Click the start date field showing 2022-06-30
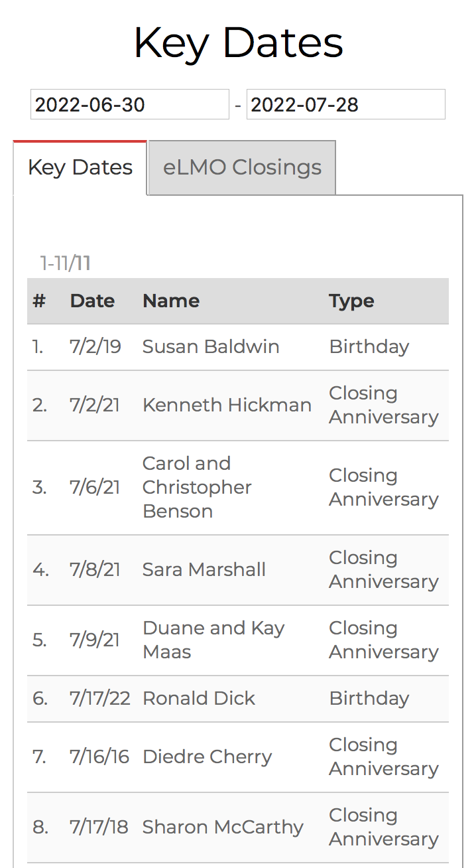This screenshot has height=868, width=476. click(129, 104)
